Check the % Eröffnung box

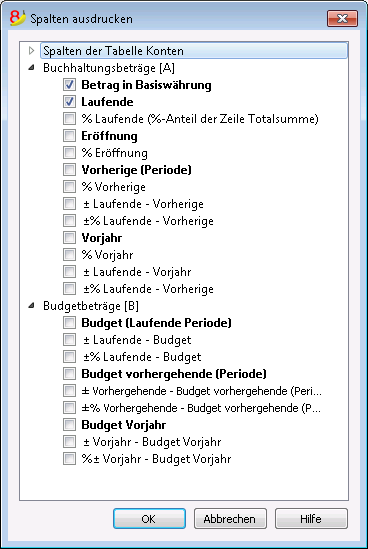point(69,153)
